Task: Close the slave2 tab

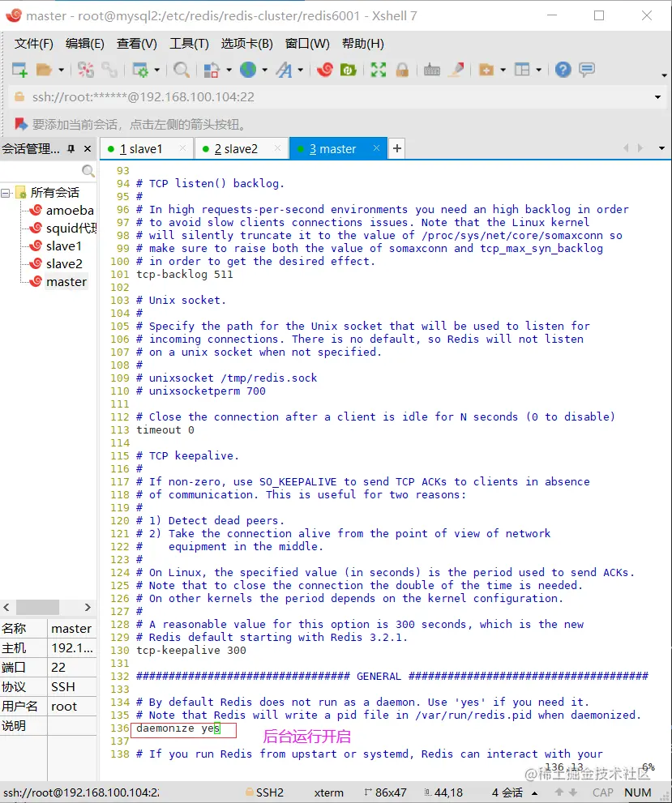Action: point(277,148)
